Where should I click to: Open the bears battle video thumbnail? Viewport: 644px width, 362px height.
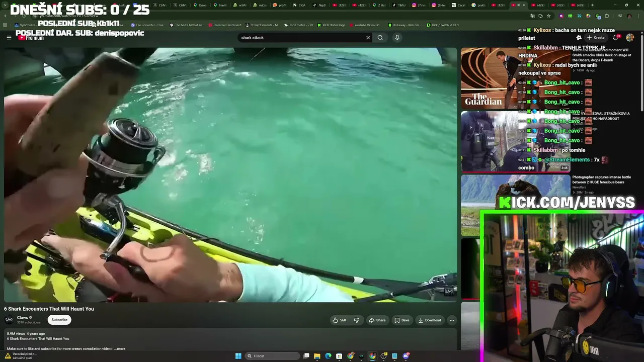click(515, 205)
